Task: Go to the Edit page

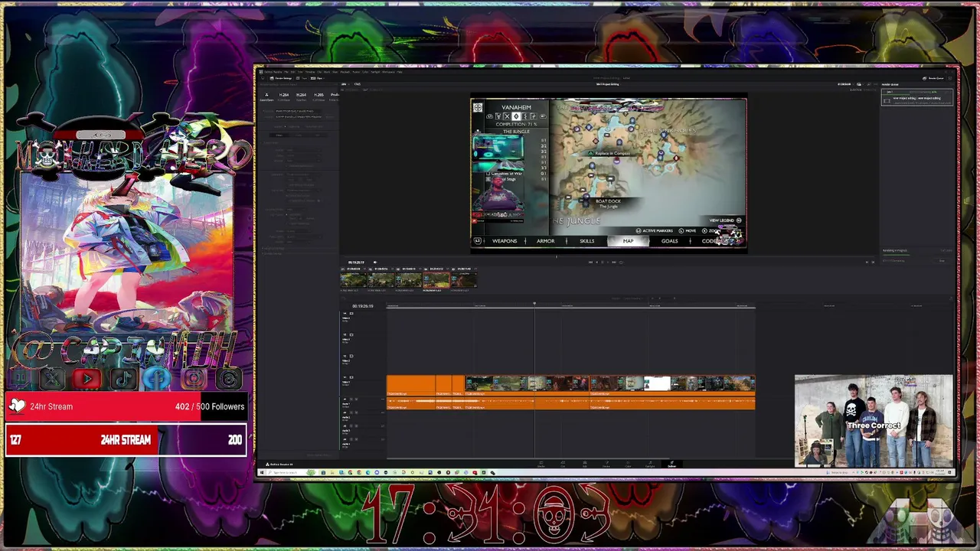Action: 585,464
